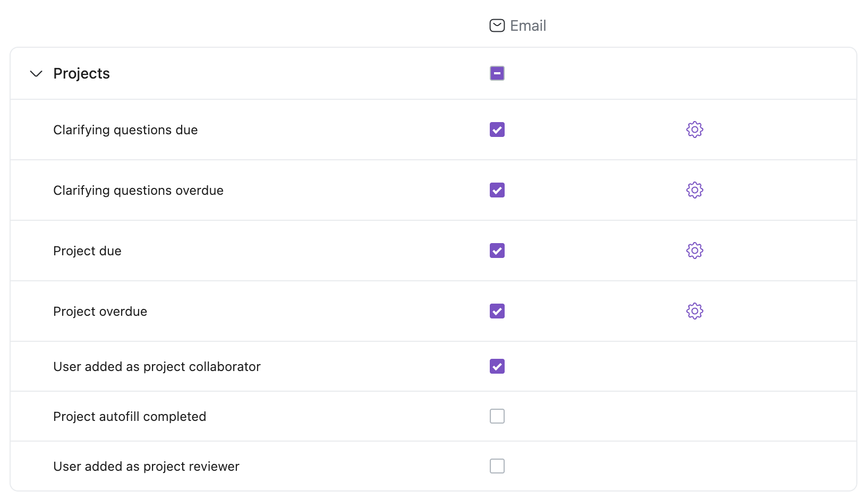Disable email for Project due

[497, 251]
